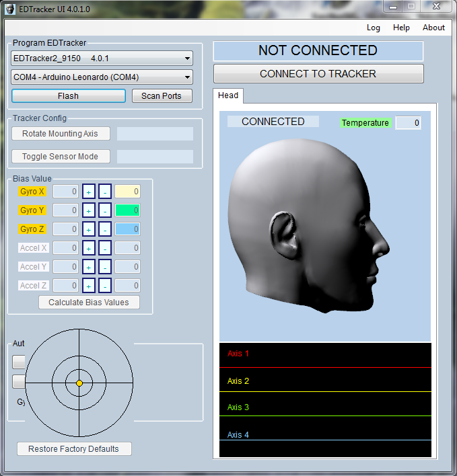Click the Accel X label

34,248
